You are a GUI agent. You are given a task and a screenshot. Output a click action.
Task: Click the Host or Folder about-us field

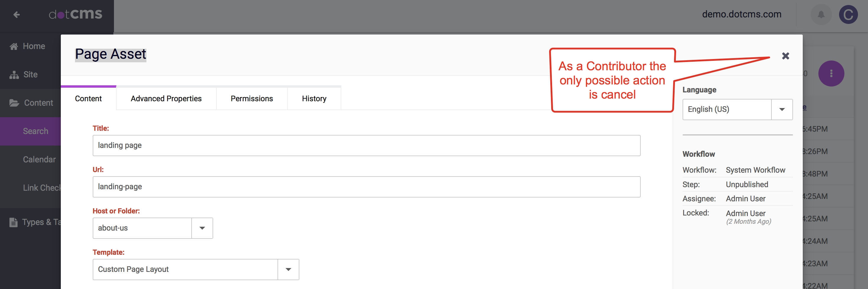tap(142, 228)
